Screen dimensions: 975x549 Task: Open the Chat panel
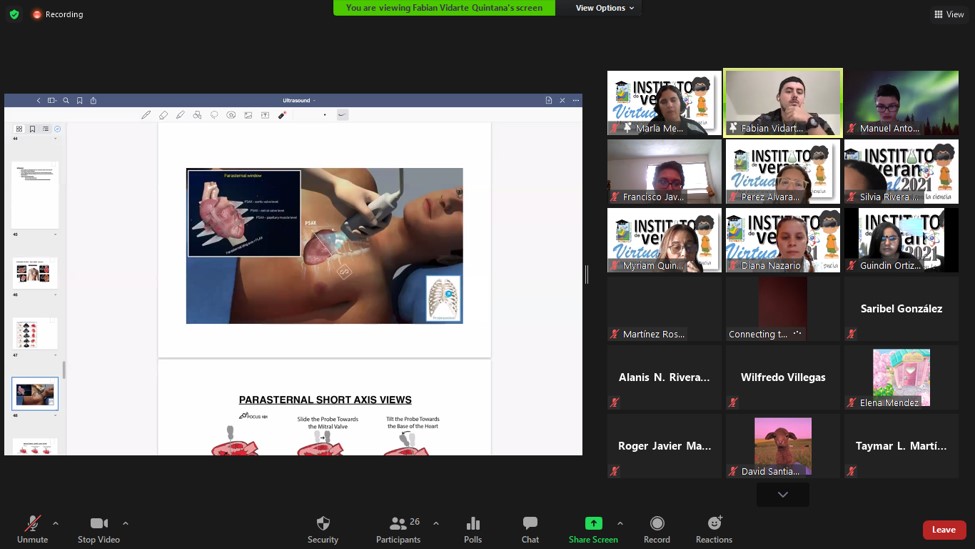[x=530, y=529]
